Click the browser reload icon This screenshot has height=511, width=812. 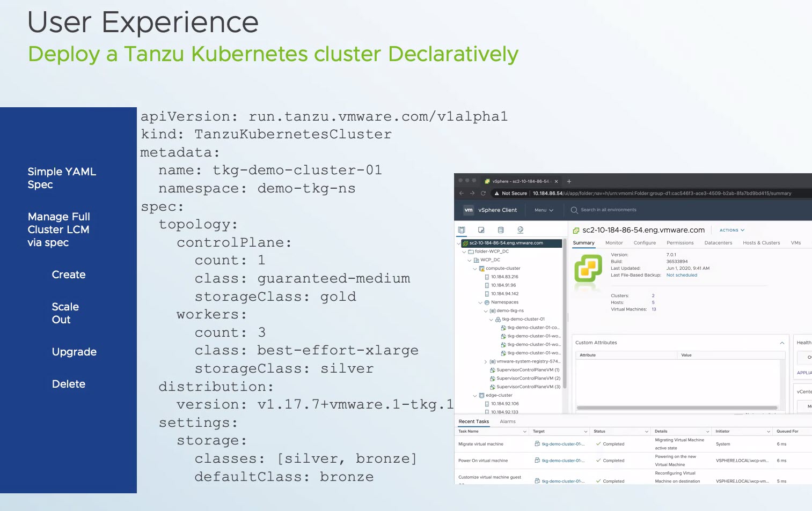pos(483,194)
